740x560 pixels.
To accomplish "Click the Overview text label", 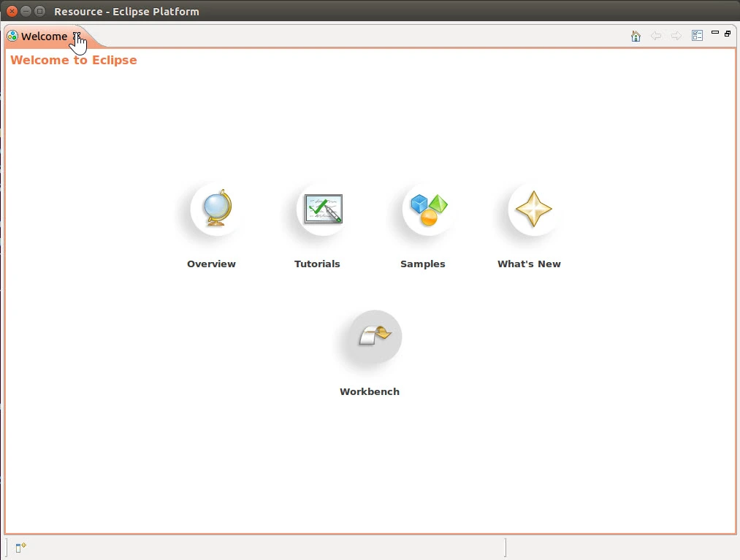I will click(x=211, y=264).
